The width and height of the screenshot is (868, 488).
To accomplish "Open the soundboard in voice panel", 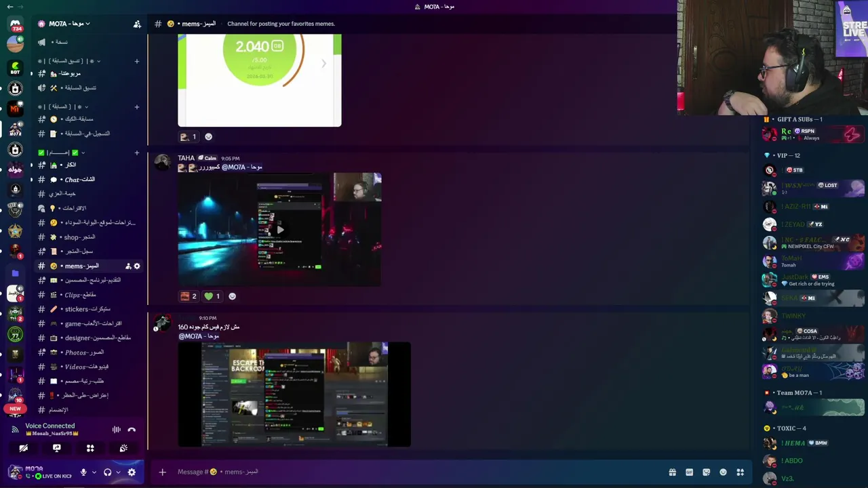I will [x=123, y=448].
